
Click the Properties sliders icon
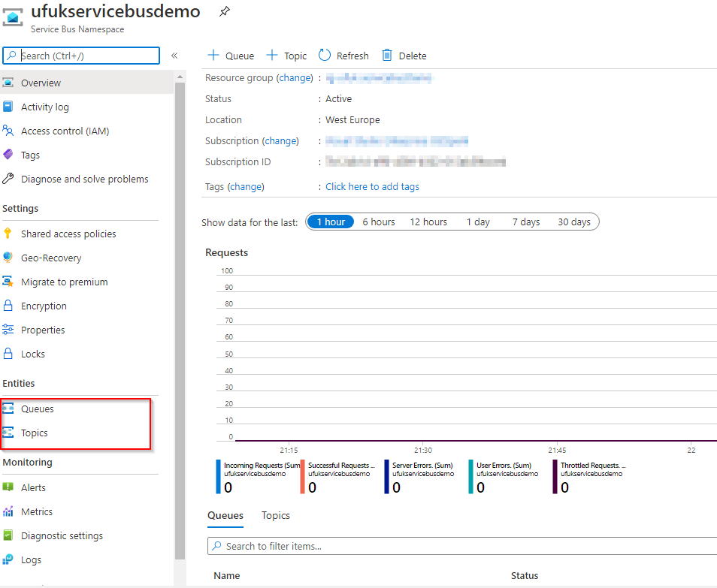tap(8, 330)
